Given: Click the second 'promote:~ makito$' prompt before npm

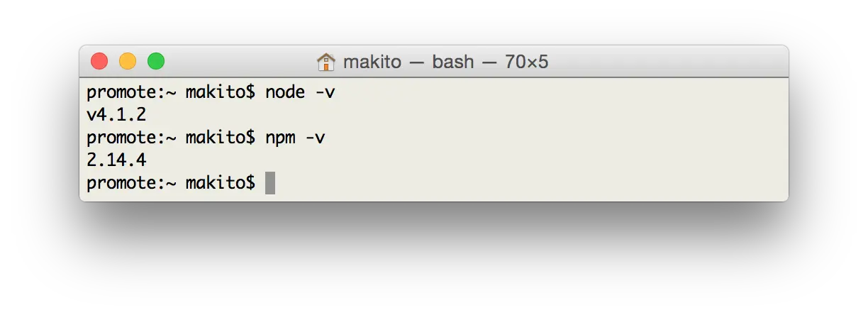Looking at the screenshot, I should pos(171,138).
